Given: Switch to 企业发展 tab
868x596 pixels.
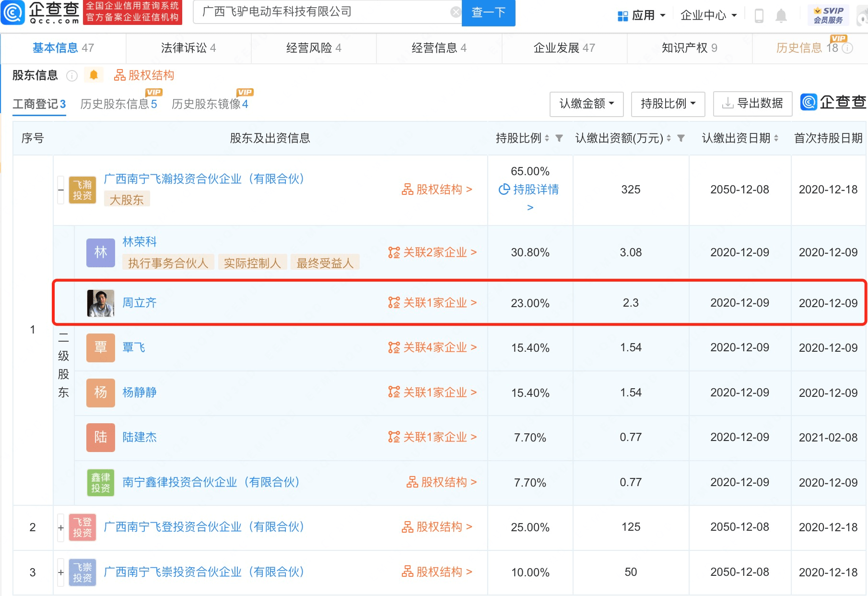Looking at the screenshot, I should [x=564, y=48].
